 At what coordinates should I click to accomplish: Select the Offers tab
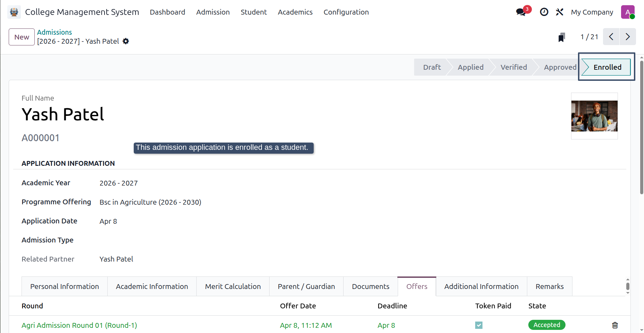click(x=417, y=287)
